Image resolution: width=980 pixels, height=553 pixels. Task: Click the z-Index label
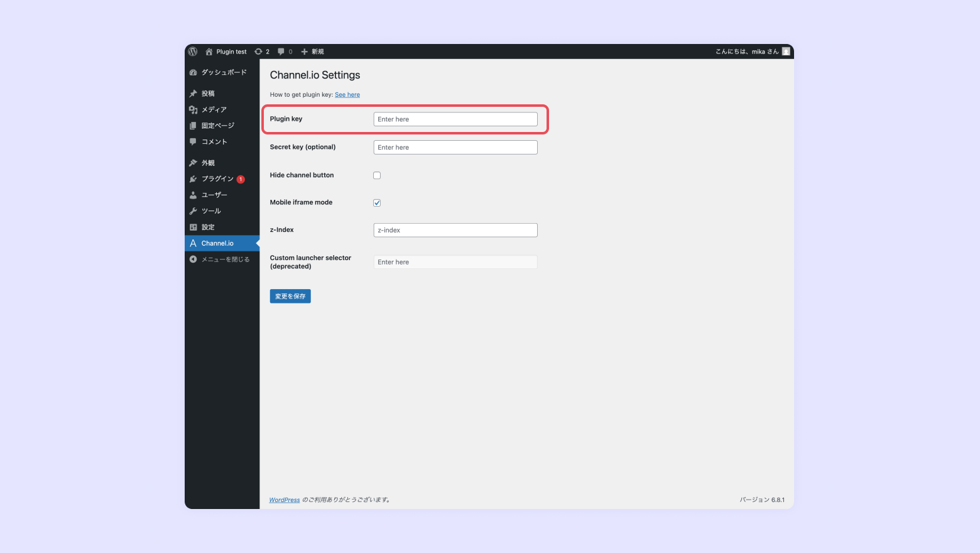(x=281, y=230)
